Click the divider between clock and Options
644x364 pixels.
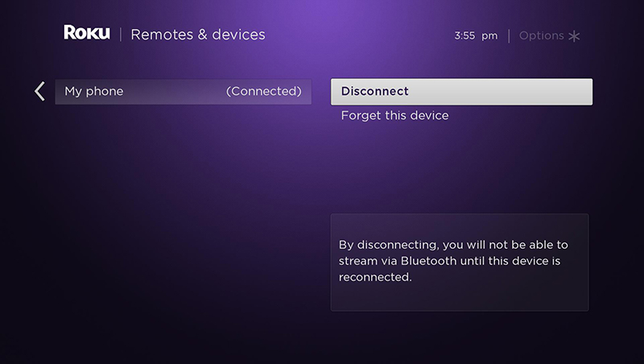click(509, 36)
